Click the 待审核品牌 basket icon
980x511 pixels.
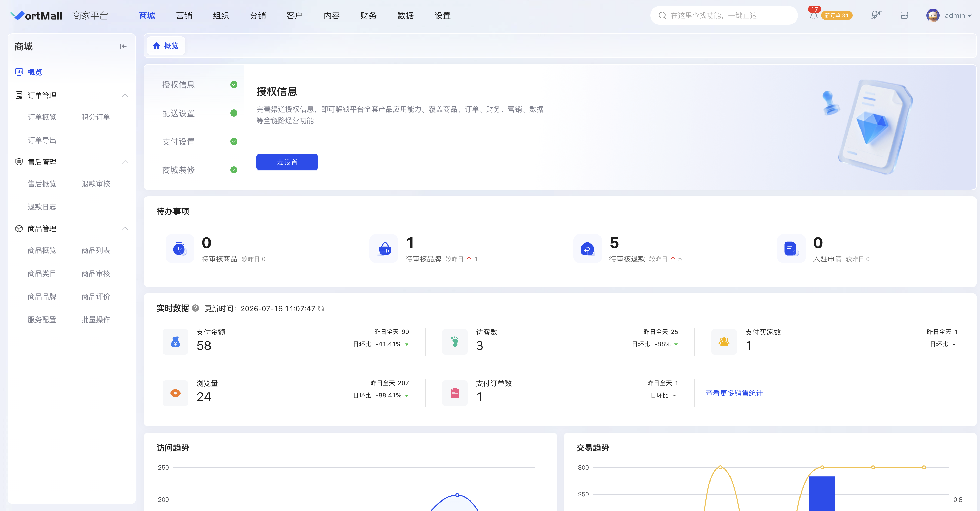[x=384, y=249]
